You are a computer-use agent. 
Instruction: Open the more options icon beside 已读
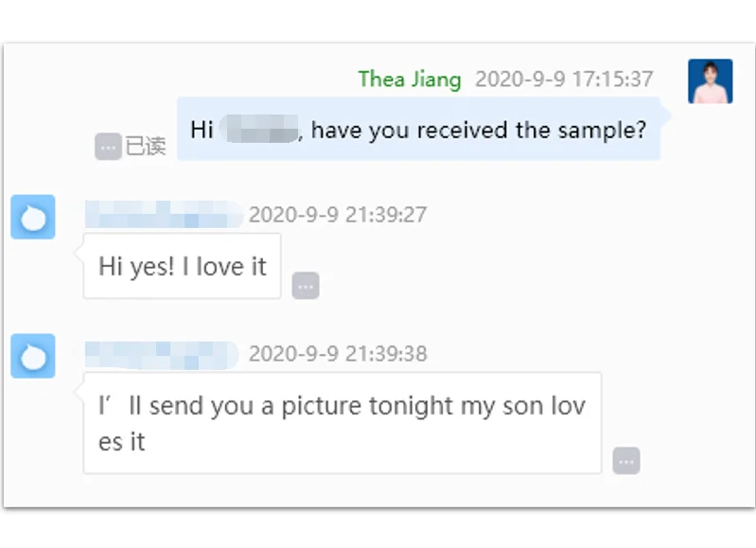point(108,147)
